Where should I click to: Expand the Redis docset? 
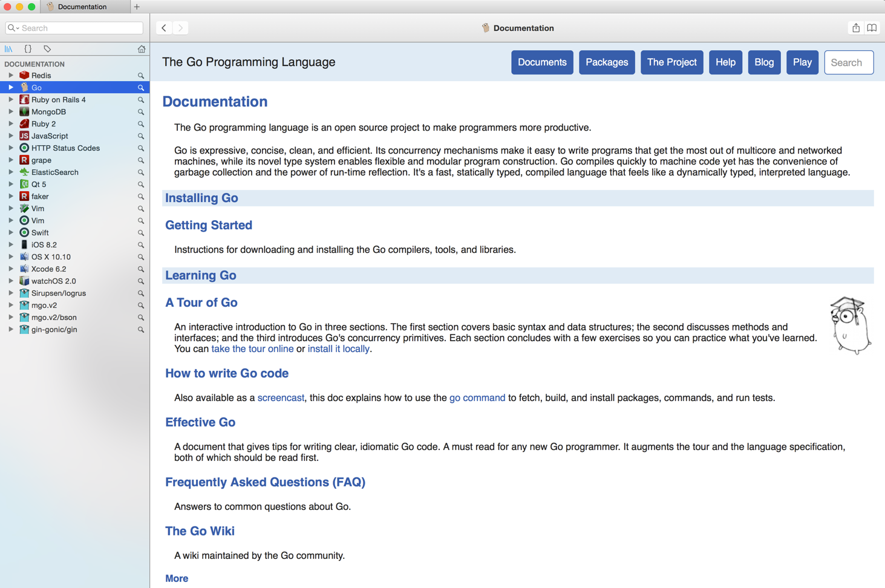pyautogui.click(x=11, y=76)
